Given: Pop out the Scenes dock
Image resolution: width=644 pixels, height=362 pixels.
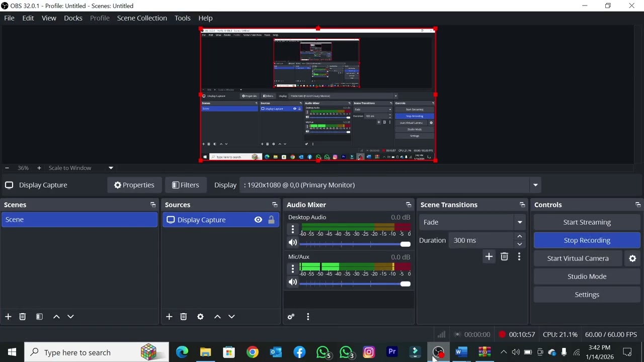Looking at the screenshot, I should tap(153, 205).
